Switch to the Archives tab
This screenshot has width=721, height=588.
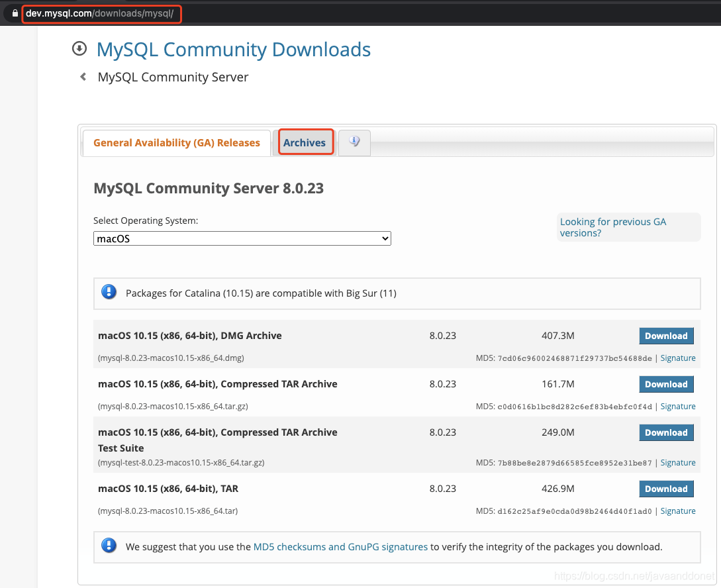click(305, 143)
